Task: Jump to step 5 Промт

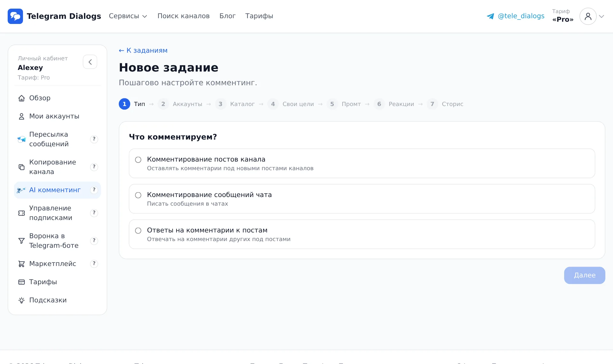Action: [344, 104]
